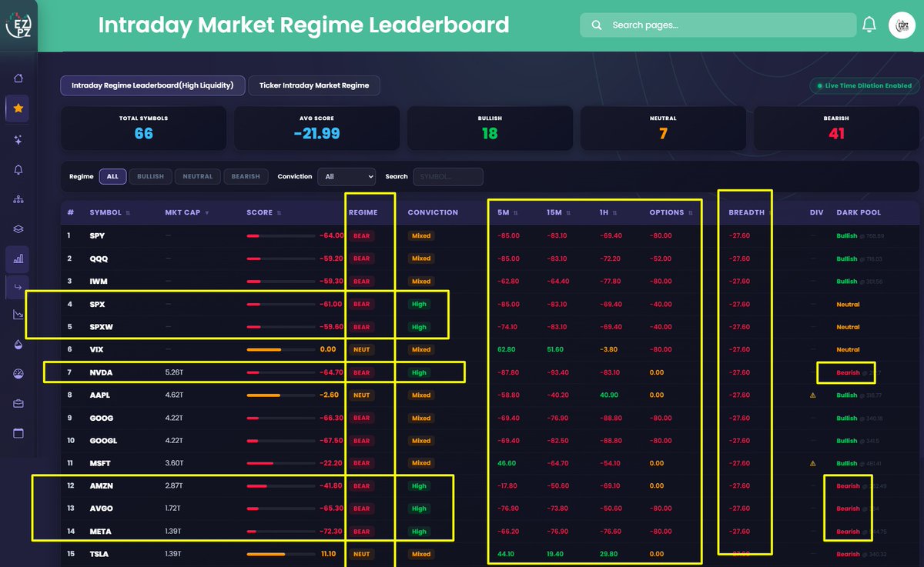This screenshot has height=567, width=924.
Task: Click the EZPZ logo
Action: click(18, 25)
